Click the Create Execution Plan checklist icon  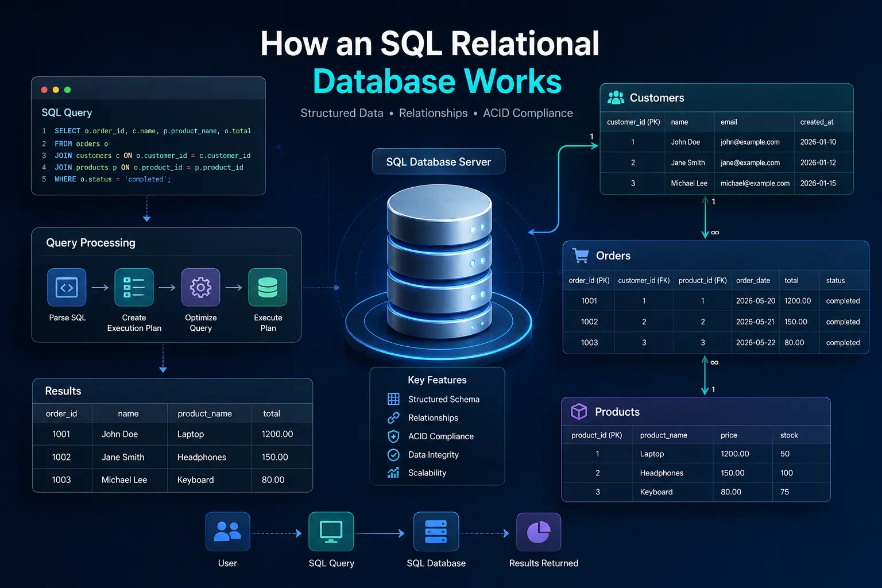click(x=134, y=287)
